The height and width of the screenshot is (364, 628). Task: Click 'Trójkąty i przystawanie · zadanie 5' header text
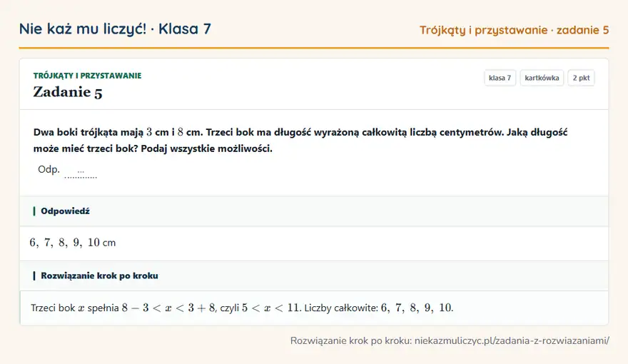514,30
